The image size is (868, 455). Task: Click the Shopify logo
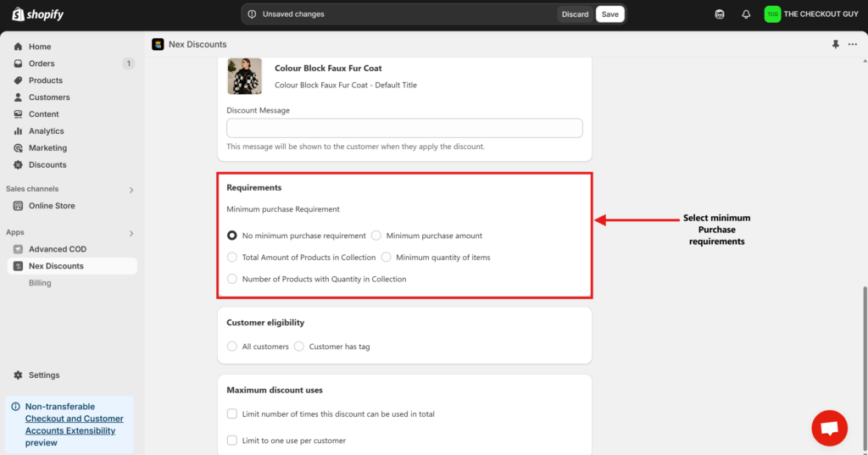pyautogui.click(x=37, y=14)
